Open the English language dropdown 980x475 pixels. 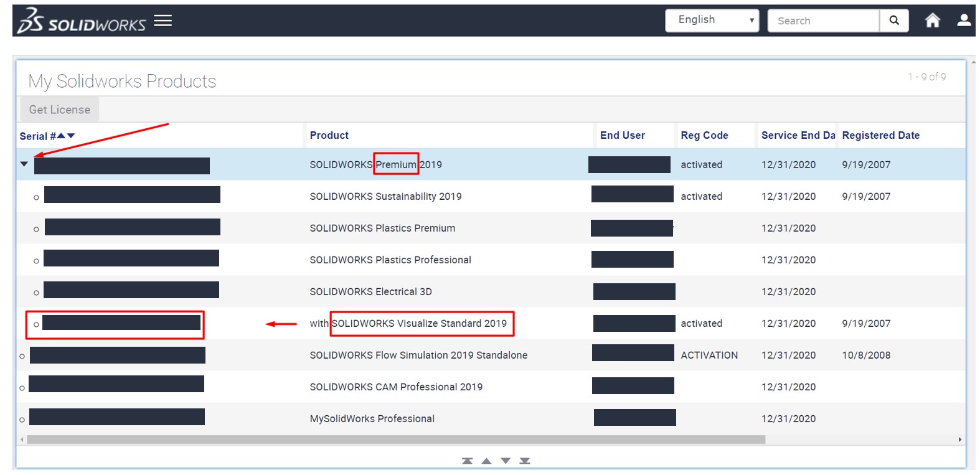[712, 21]
